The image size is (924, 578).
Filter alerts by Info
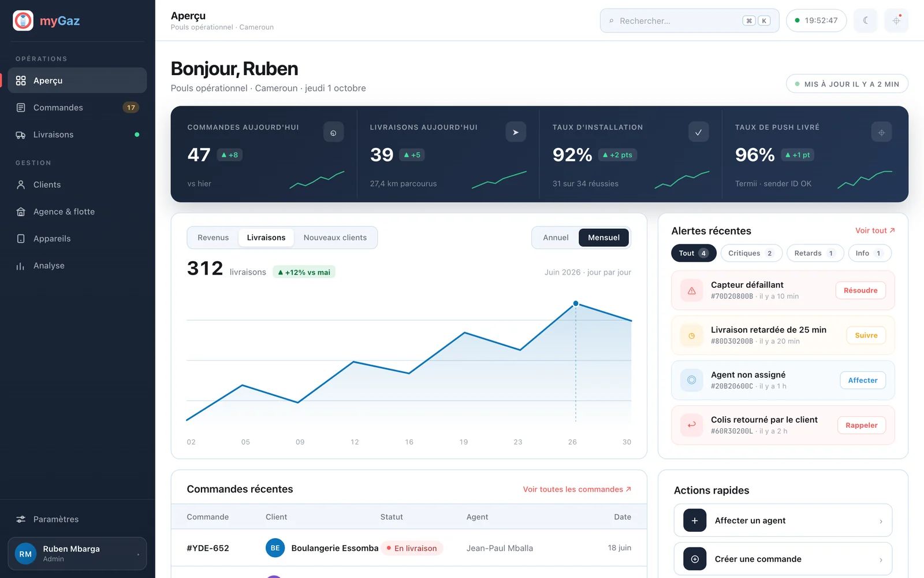pyautogui.click(x=869, y=253)
